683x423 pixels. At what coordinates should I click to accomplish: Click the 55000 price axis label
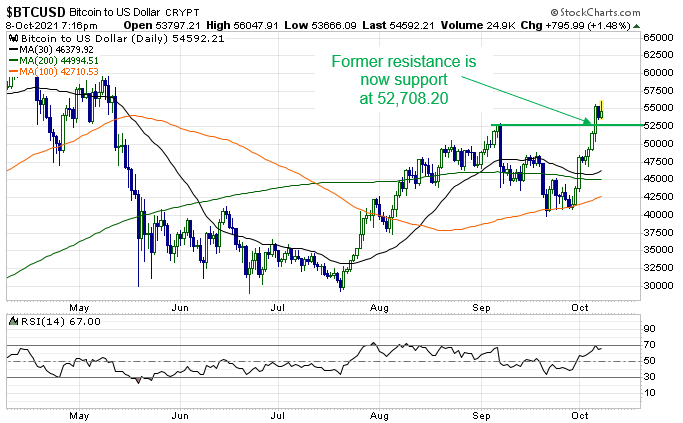coord(658,108)
